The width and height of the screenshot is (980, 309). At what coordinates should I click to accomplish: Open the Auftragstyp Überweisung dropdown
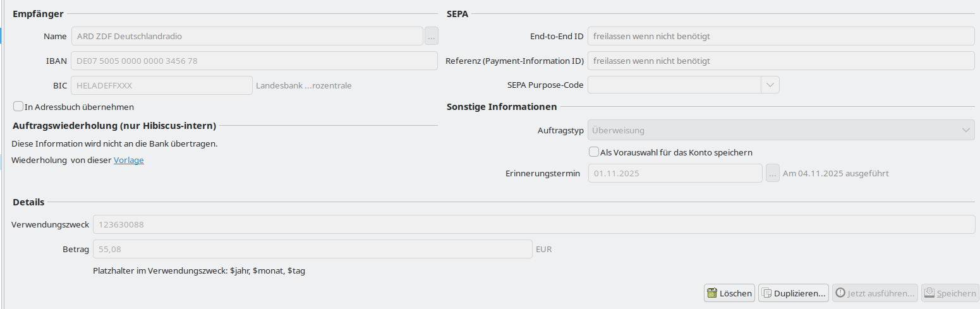pyautogui.click(x=781, y=130)
